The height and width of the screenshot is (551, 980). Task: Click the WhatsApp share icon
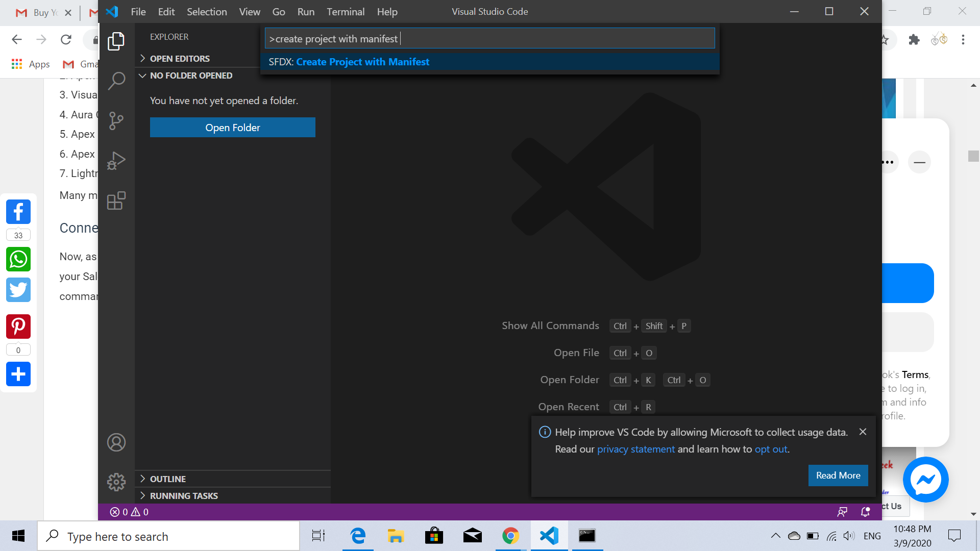point(18,259)
